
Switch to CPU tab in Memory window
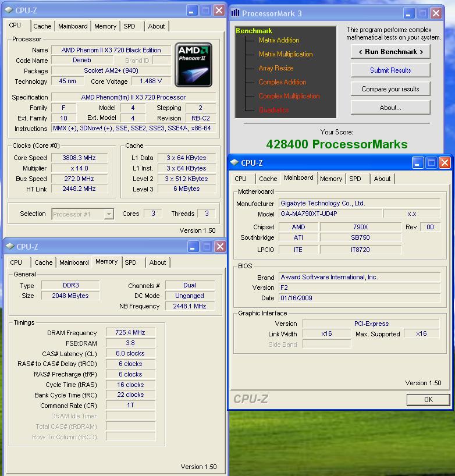pyautogui.click(x=16, y=262)
